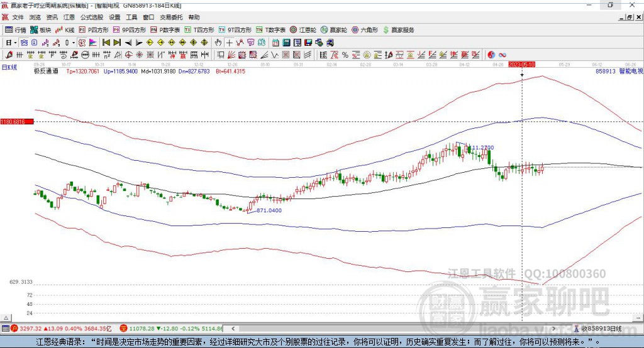Open the 江恩轮 Gann wheel
The width and height of the screenshot is (644, 348).
coord(303,30)
